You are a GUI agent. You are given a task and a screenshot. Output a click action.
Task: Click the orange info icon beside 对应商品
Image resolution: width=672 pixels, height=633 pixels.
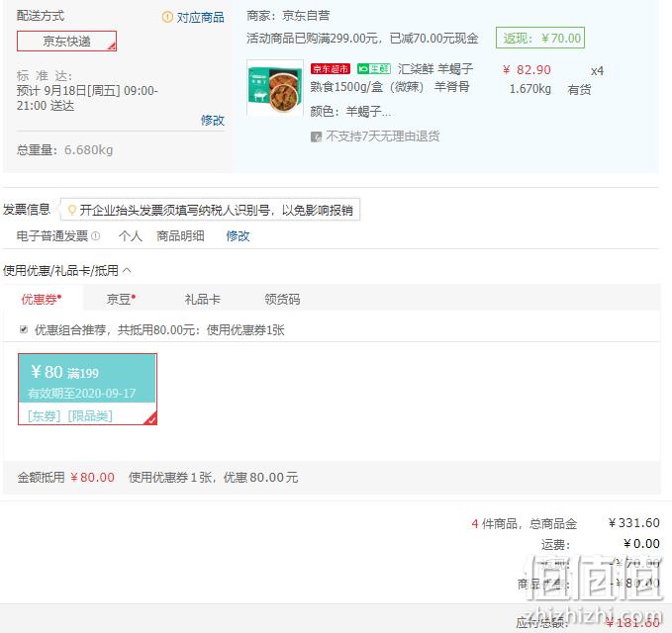pos(167,17)
